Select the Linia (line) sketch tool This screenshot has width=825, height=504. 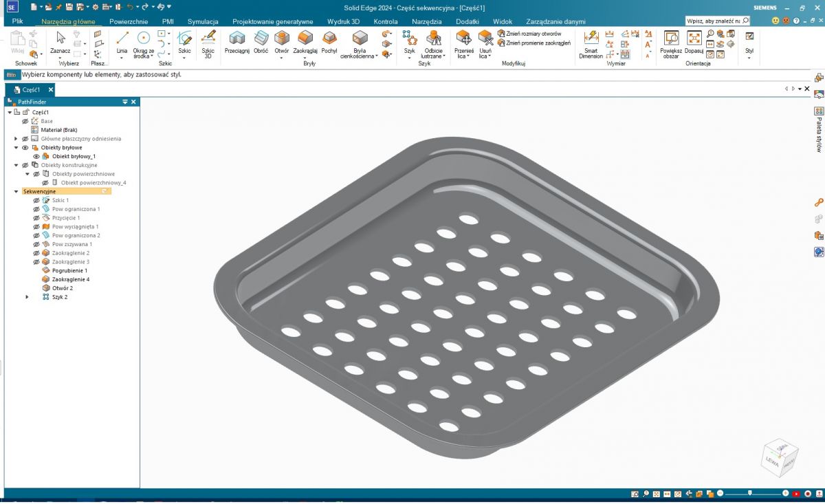click(122, 41)
